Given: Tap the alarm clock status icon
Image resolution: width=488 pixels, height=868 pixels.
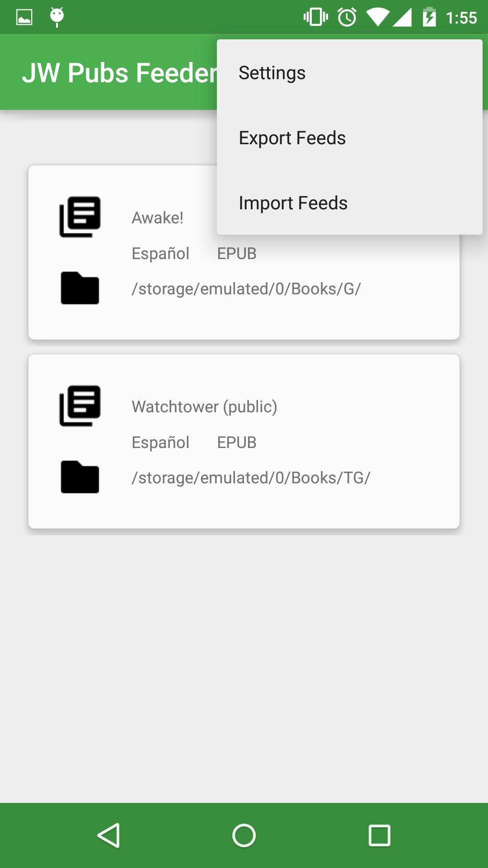Looking at the screenshot, I should (x=347, y=17).
